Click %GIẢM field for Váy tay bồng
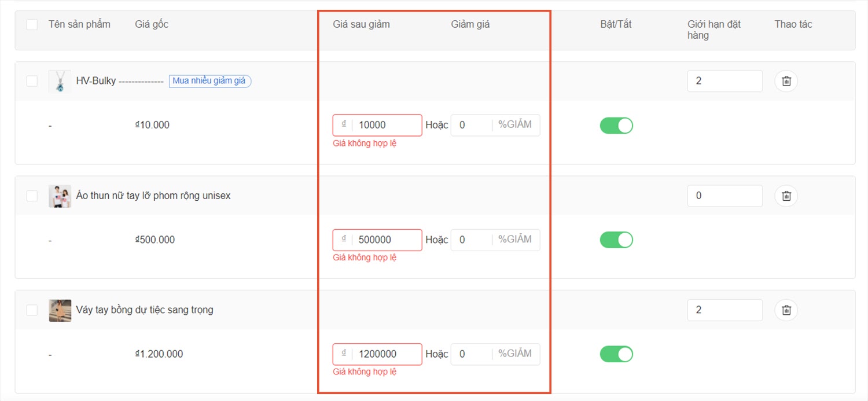This screenshot has height=401, width=868. point(472,354)
